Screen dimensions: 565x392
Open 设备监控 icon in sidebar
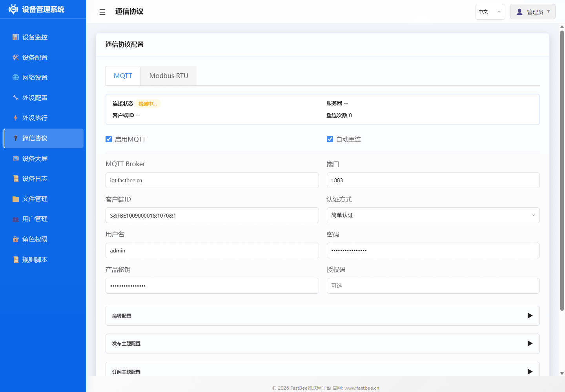pos(16,37)
